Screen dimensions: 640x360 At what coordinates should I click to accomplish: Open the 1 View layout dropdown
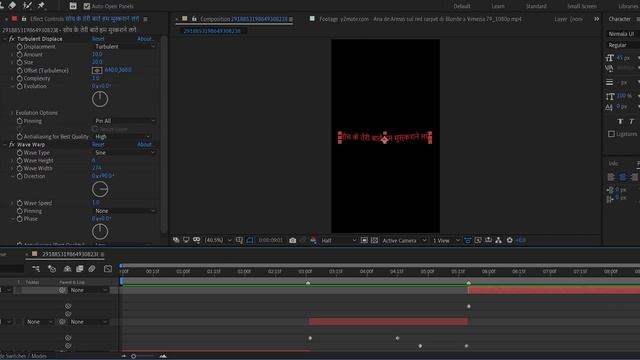(445, 240)
